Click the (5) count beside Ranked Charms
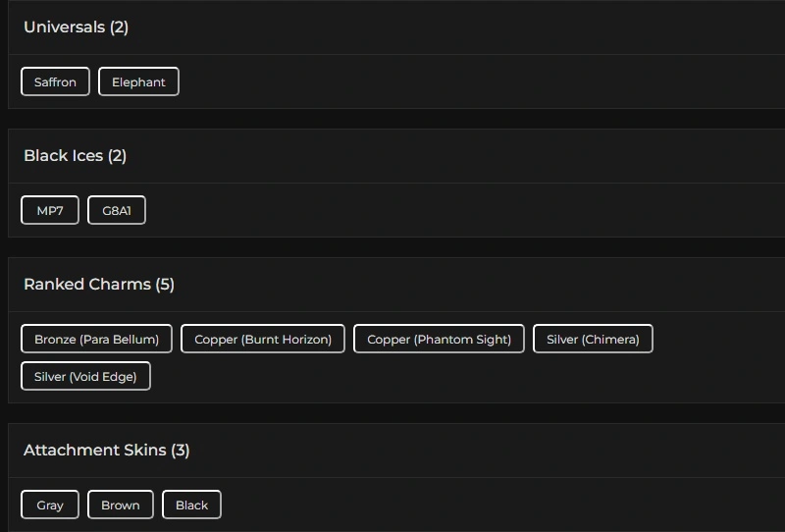This screenshot has height=532, width=785. click(x=165, y=285)
